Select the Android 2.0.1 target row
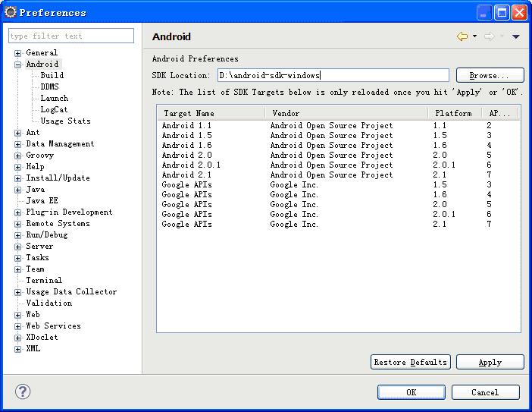 pos(191,165)
